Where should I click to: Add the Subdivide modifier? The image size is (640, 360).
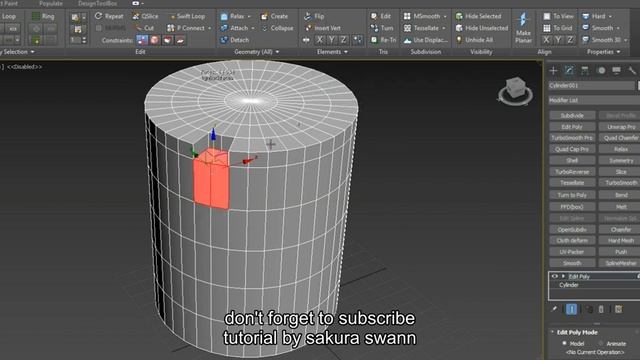pos(572,116)
